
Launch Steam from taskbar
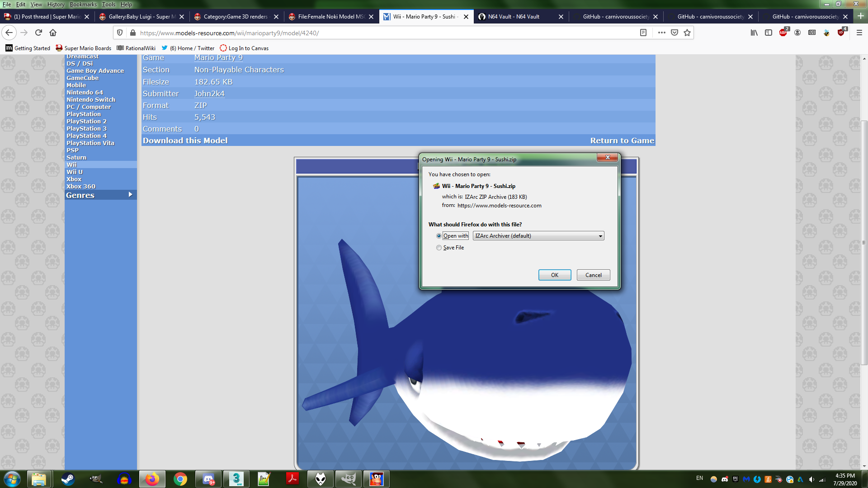[x=68, y=479]
